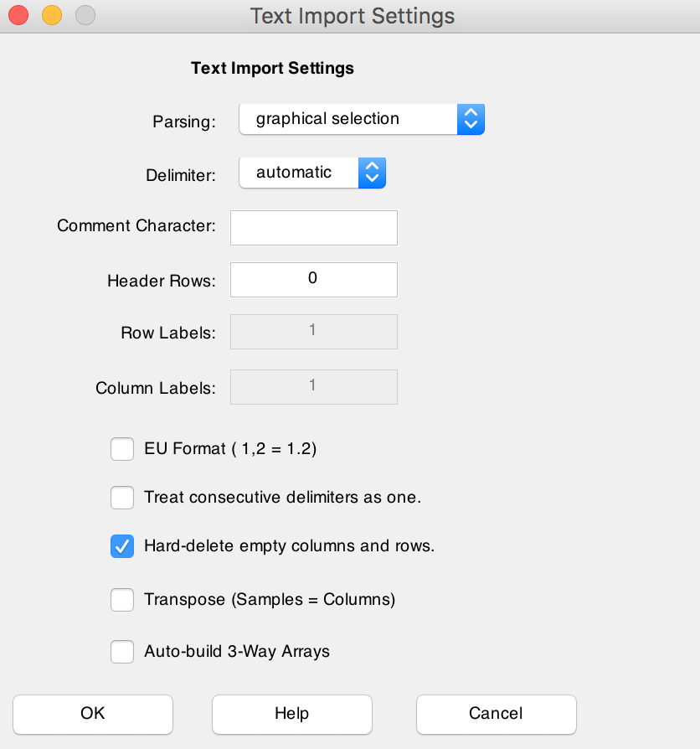Click into the Comment Character text field
Image resolution: width=700 pixels, height=749 pixels.
coord(313,227)
